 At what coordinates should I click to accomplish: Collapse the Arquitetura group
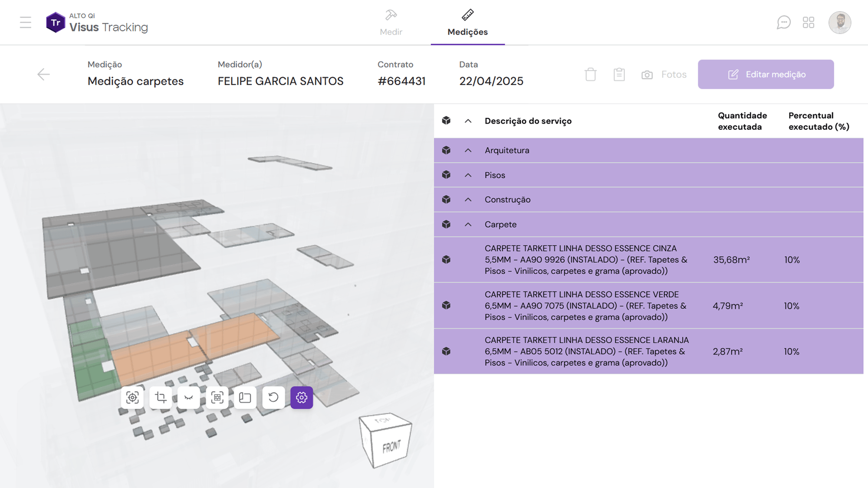pos(468,151)
